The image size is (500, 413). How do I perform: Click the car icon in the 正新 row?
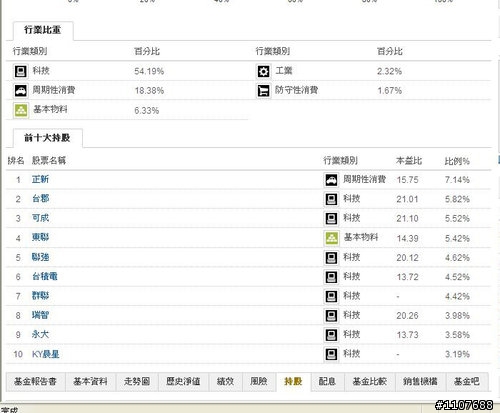(331, 180)
